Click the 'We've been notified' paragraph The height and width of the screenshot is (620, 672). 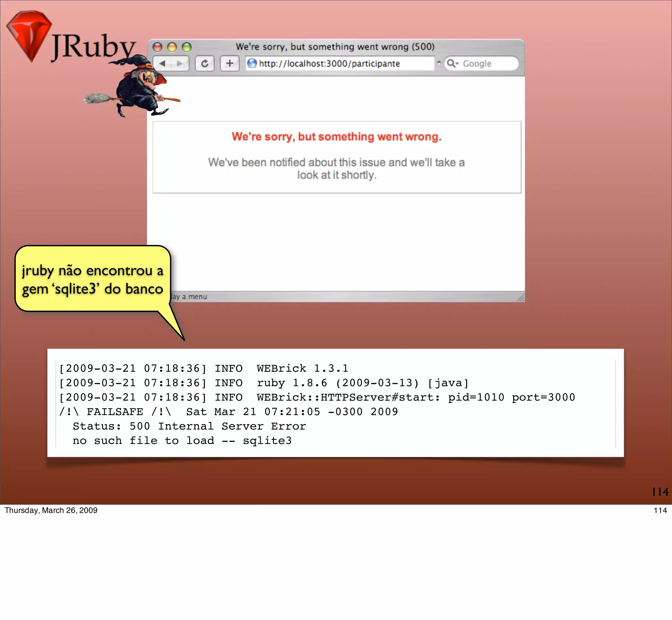(337, 169)
